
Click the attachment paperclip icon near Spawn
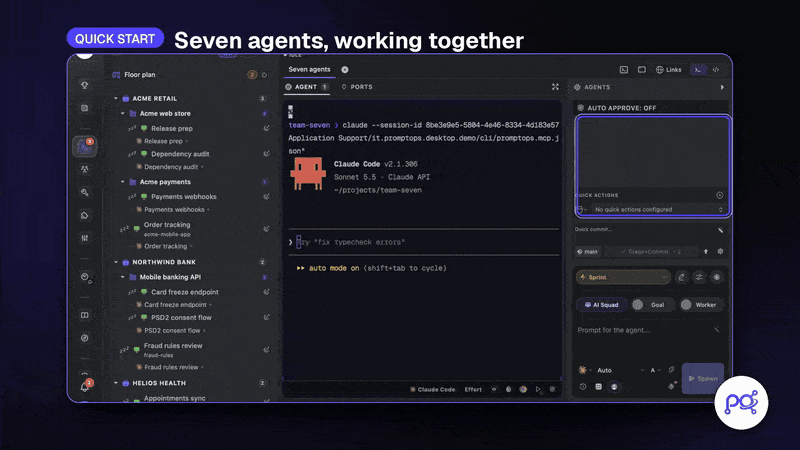(671, 370)
